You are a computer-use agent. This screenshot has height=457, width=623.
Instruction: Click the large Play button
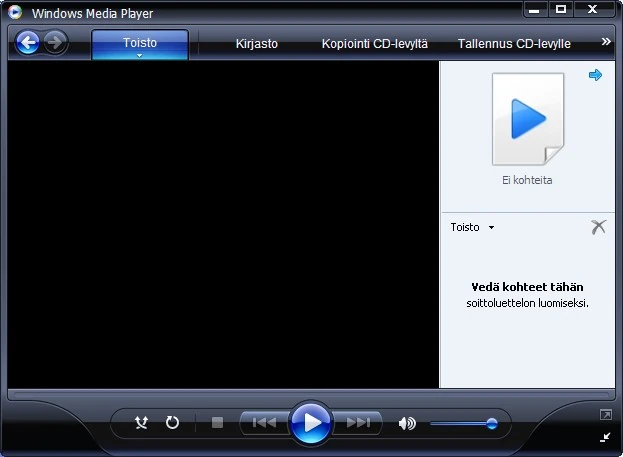(x=311, y=422)
